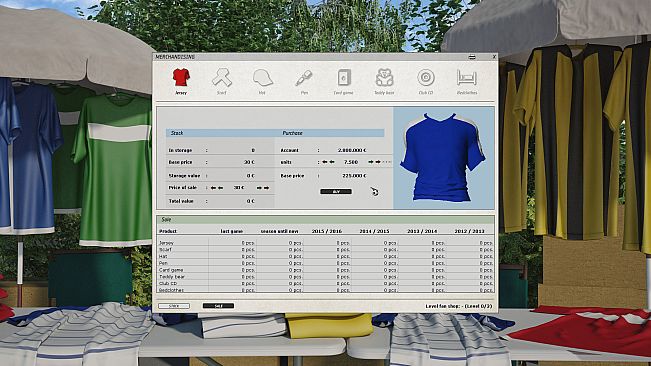Click the last game column header
This screenshot has height=366, width=651.
click(232, 231)
